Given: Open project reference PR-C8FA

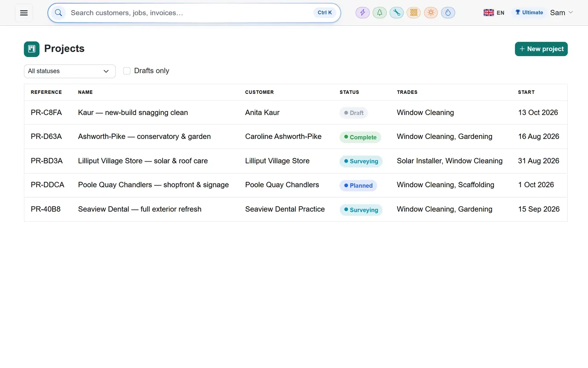Looking at the screenshot, I should pyautogui.click(x=46, y=113).
